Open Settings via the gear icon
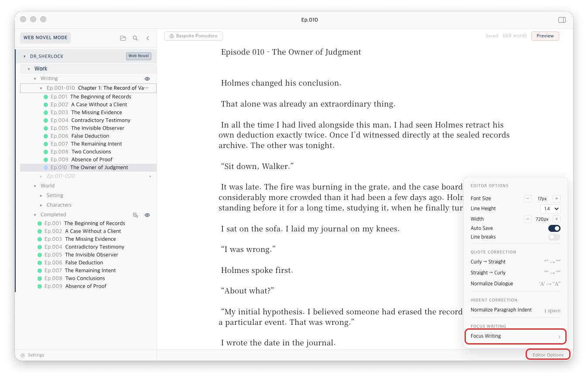The image size is (588, 379). (23, 355)
